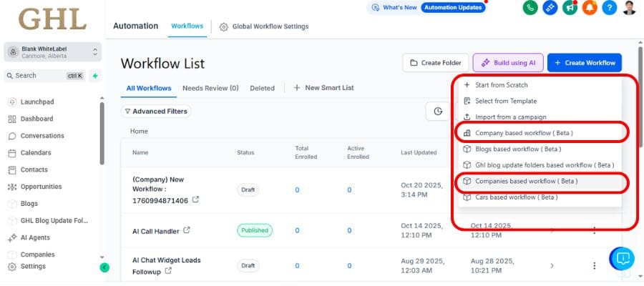Open the blue help question mark icon
The image size is (644, 286).
(x=608, y=8)
